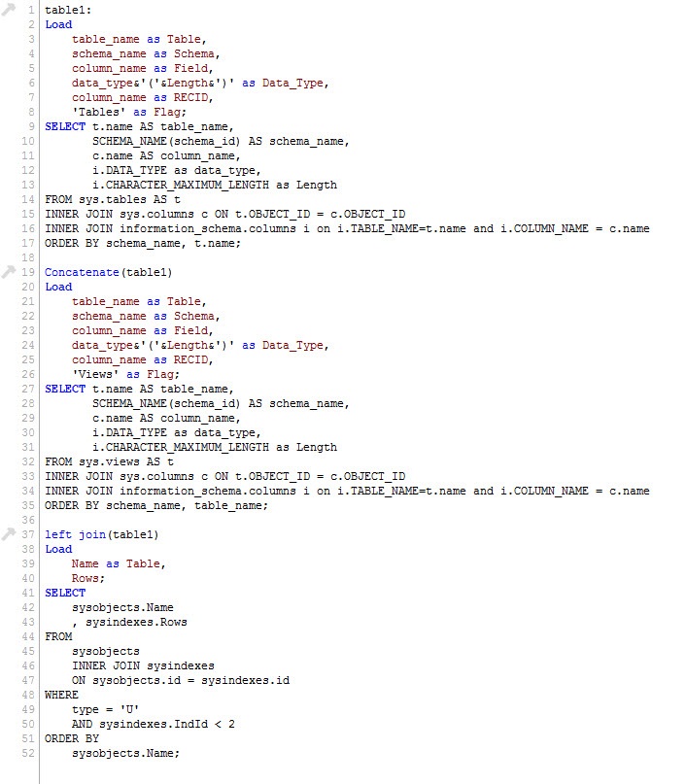Click the 'Rows;' field on line 40
Viewport: 686px width, 784px height.
click(x=88, y=578)
